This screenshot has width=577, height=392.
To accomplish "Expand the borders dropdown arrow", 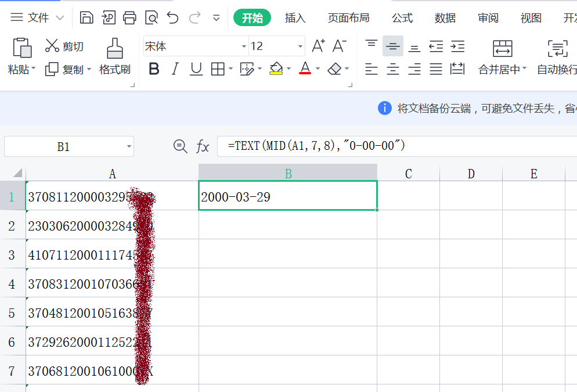I will click(x=230, y=69).
